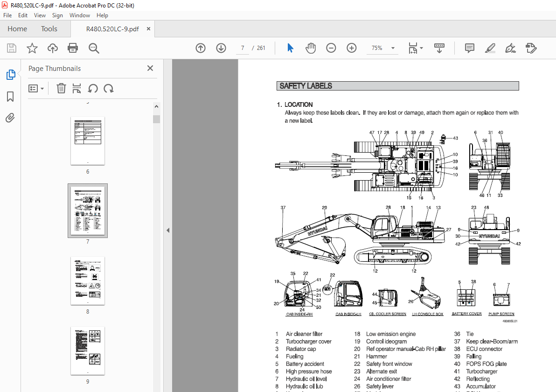Click 'Turbocharger cover' list entry

tap(308, 341)
